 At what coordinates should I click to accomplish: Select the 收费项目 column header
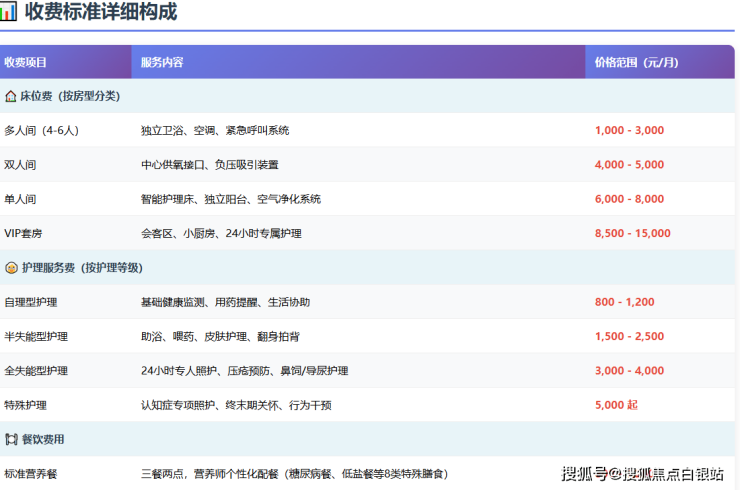[26, 62]
